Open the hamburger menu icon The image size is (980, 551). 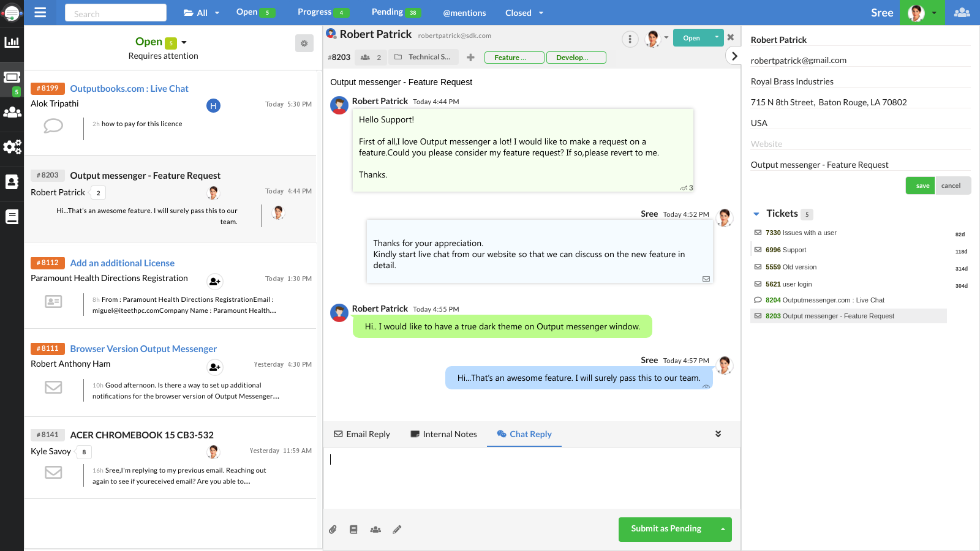[x=40, y=12]
